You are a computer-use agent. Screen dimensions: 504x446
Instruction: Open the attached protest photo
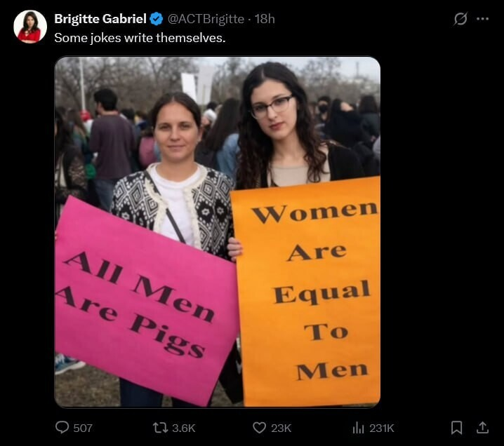218,232
